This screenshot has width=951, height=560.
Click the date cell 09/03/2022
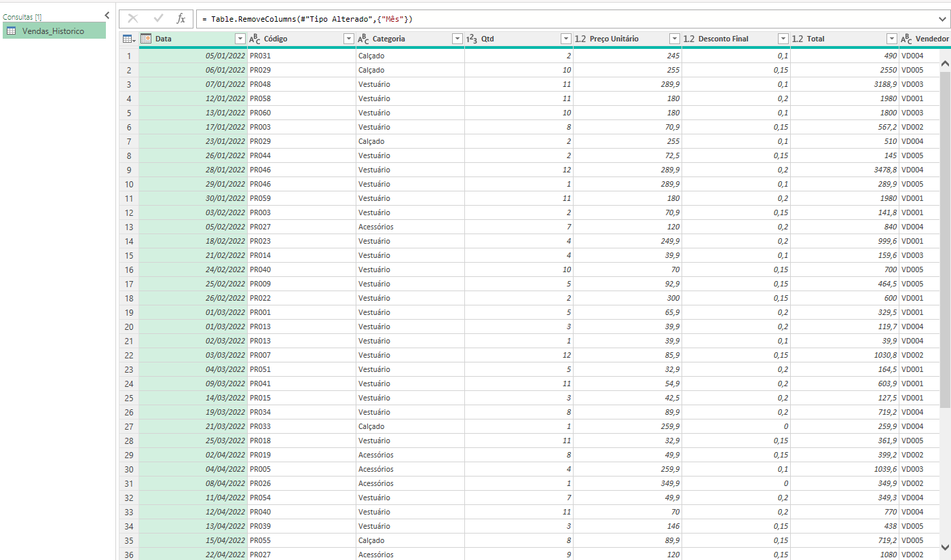(193, 384)
